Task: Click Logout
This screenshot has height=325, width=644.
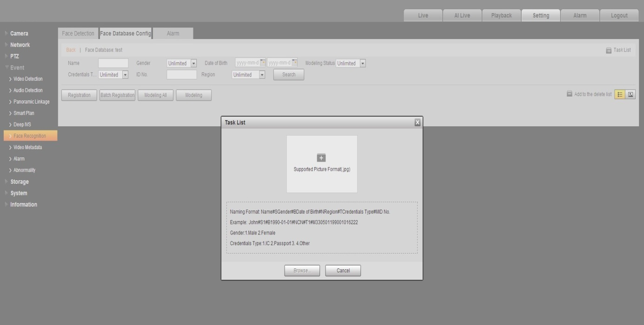Action: coord(619,15)
